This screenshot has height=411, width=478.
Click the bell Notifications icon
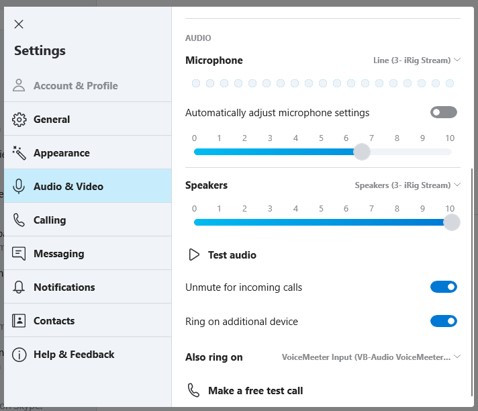[19, 287]
